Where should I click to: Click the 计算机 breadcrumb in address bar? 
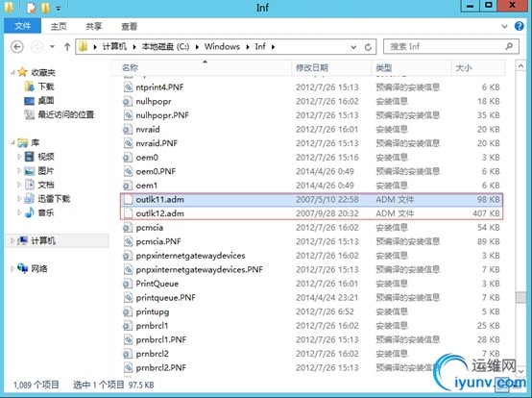114,46
